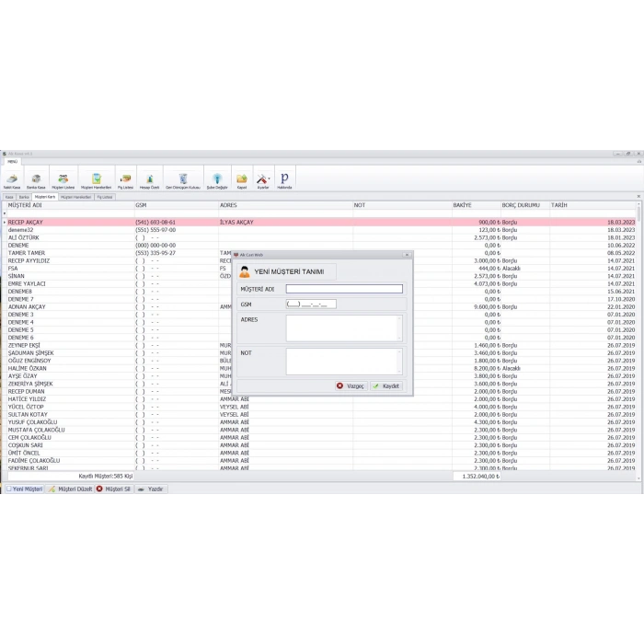This screenshot has width=644, height=644.
Task: Open the Ayarlar settings dropdown
Action: click(x=263, y=179)
